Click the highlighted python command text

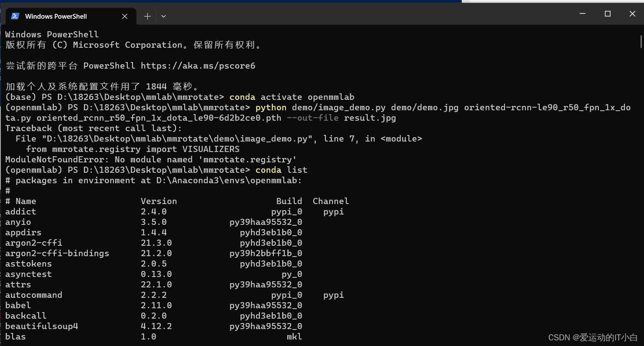[271, 107]
